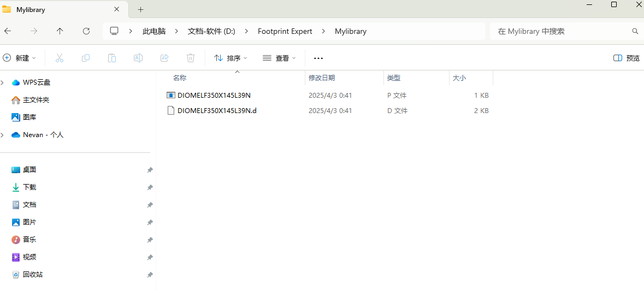Expand chevron after monitor icon in address bar

point(131,31)
